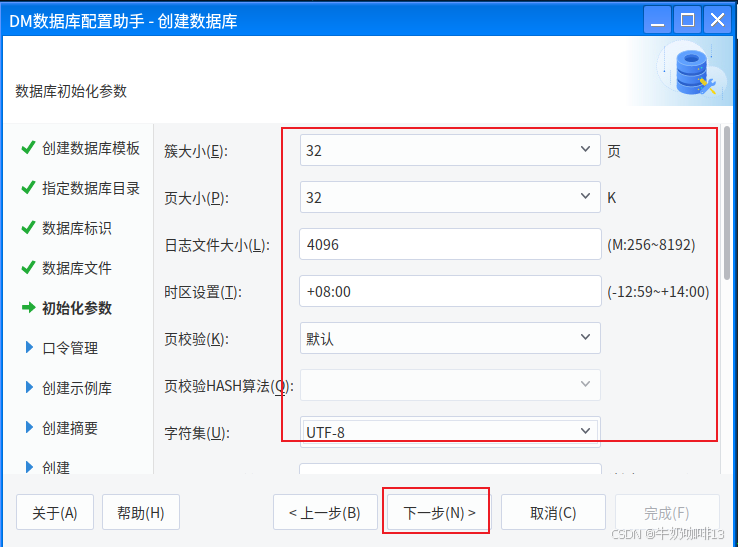Click the 下一步(N) next button
This screenshot has width=738, height=547.
coord(439,512)
